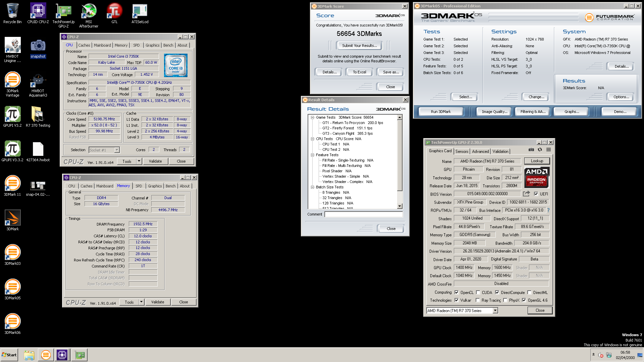This screenshot has width=644, height=362.
Task: Toggle the PhysX checkbox
Action: [x=505, y=300]
